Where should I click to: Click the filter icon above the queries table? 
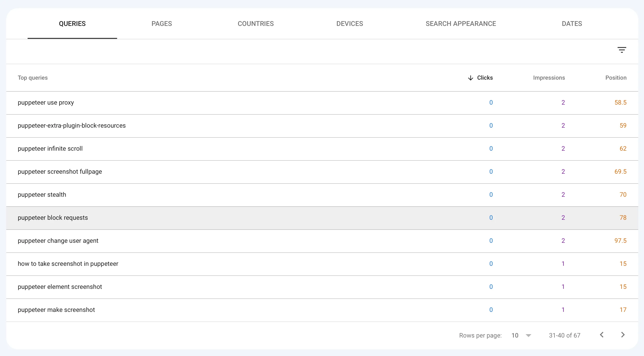[622, 49]
